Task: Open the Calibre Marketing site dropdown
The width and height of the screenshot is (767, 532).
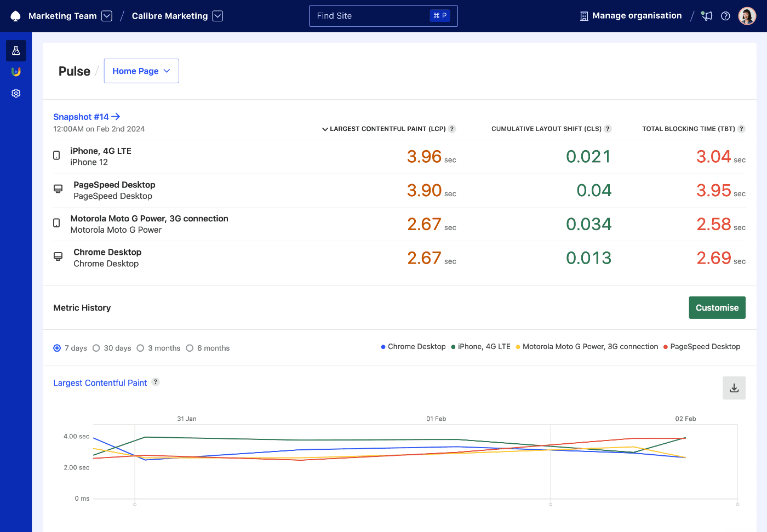Action: (x=217, y=15)
